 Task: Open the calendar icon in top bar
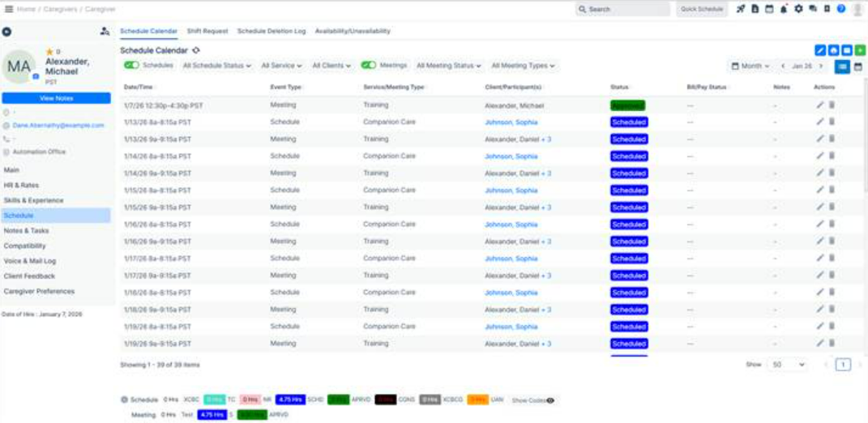[769, 9]
